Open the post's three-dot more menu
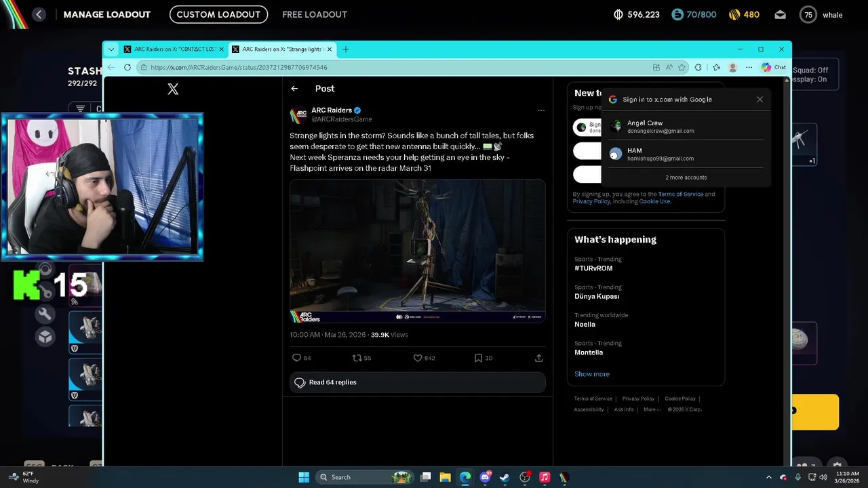868x488 pixels. coord(540,110)
